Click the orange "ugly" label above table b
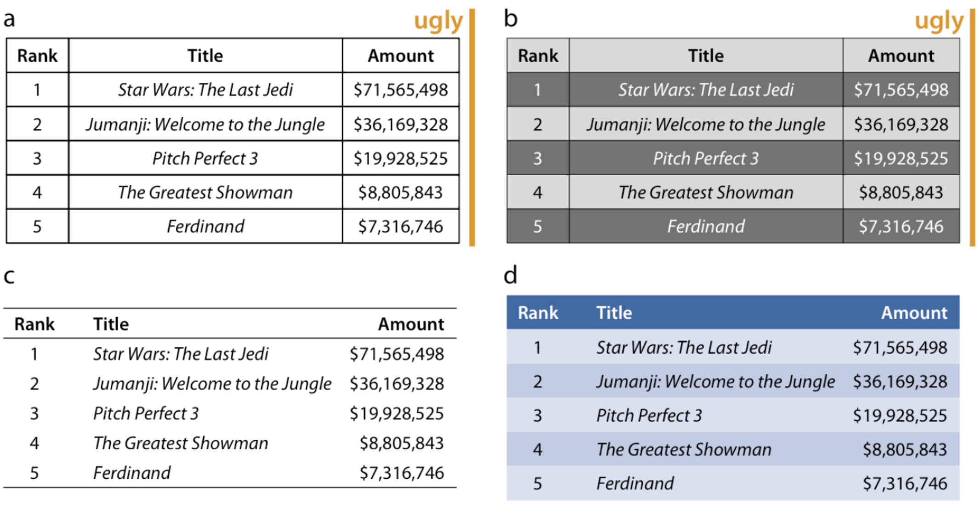 coord(938,22)
